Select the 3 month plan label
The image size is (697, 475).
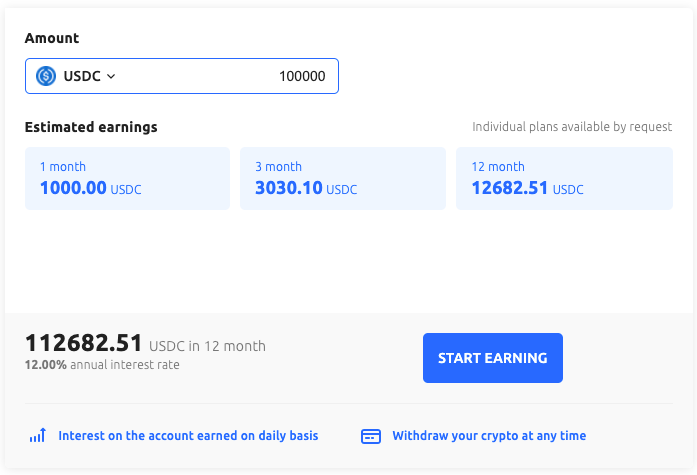click(x=278, y=167)
